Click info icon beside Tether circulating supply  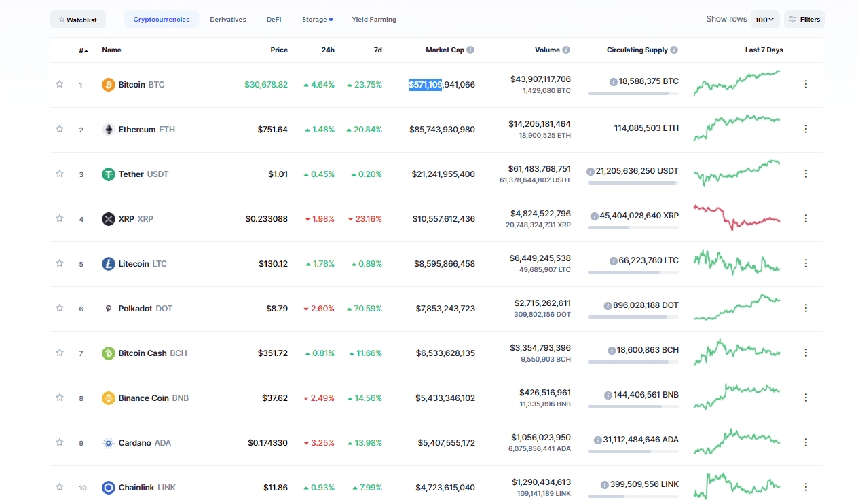[x=591, y=171]
